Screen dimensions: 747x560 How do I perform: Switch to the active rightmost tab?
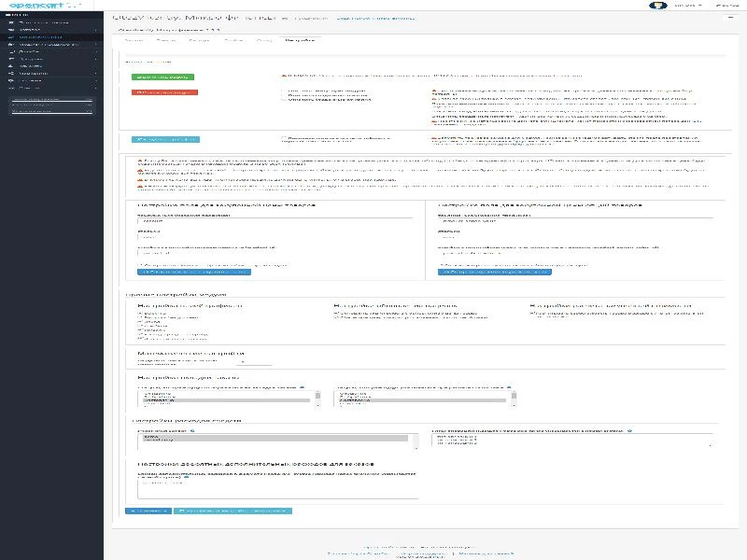300,40
